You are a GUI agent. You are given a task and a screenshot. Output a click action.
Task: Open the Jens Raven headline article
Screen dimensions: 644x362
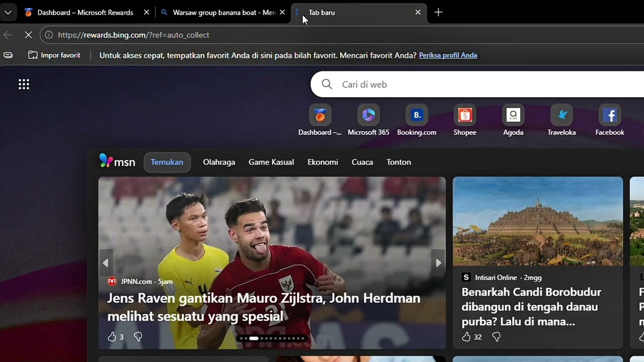(x=264, y=307)
